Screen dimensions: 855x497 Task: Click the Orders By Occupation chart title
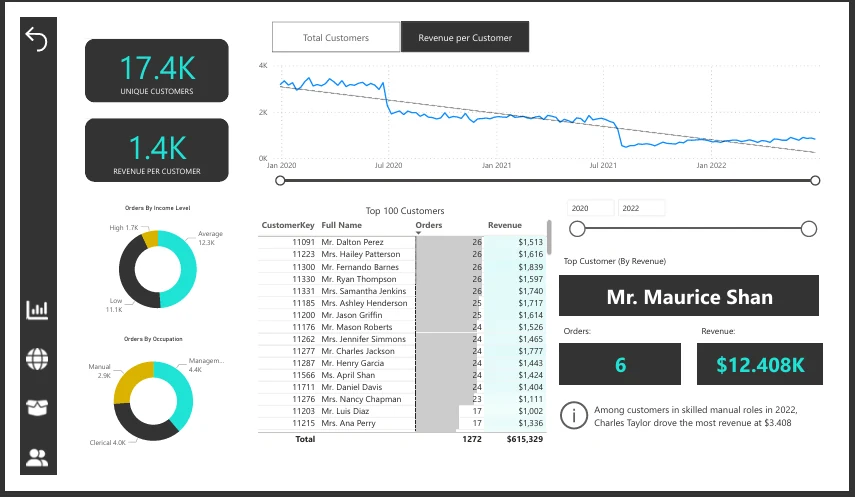(153, 339)
